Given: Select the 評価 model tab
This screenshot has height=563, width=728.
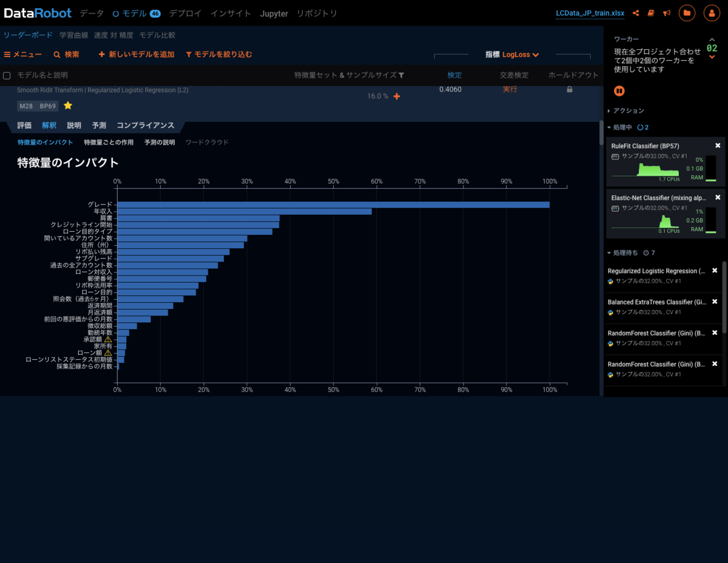Looking at the screenshot, I should [x=24, y=126].
